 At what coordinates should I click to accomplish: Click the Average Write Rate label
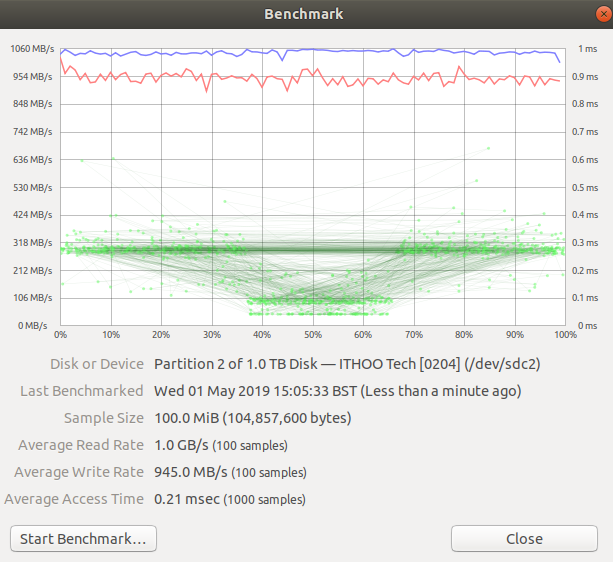(79, 472)
